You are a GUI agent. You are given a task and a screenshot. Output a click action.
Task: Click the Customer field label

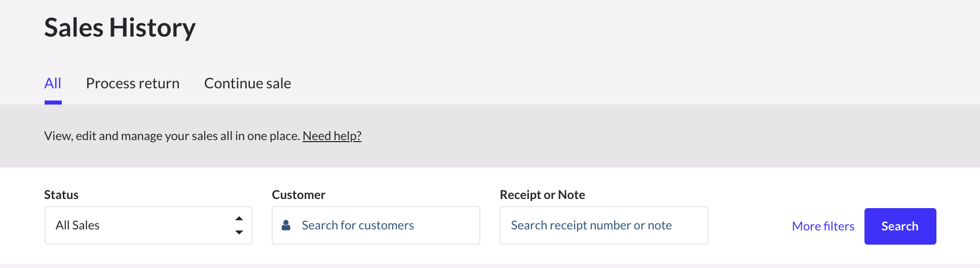coord(298,195)
